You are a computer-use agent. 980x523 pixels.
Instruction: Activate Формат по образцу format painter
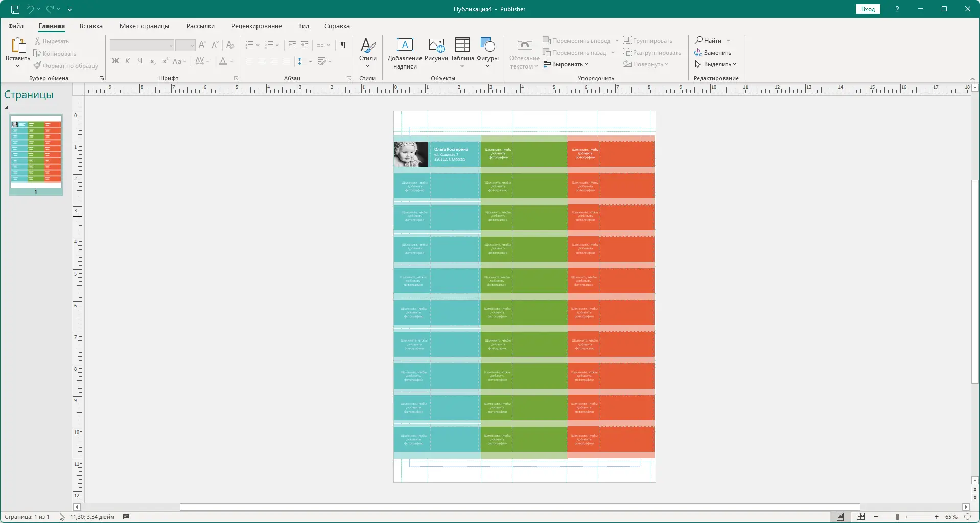(x=66, y=66)
